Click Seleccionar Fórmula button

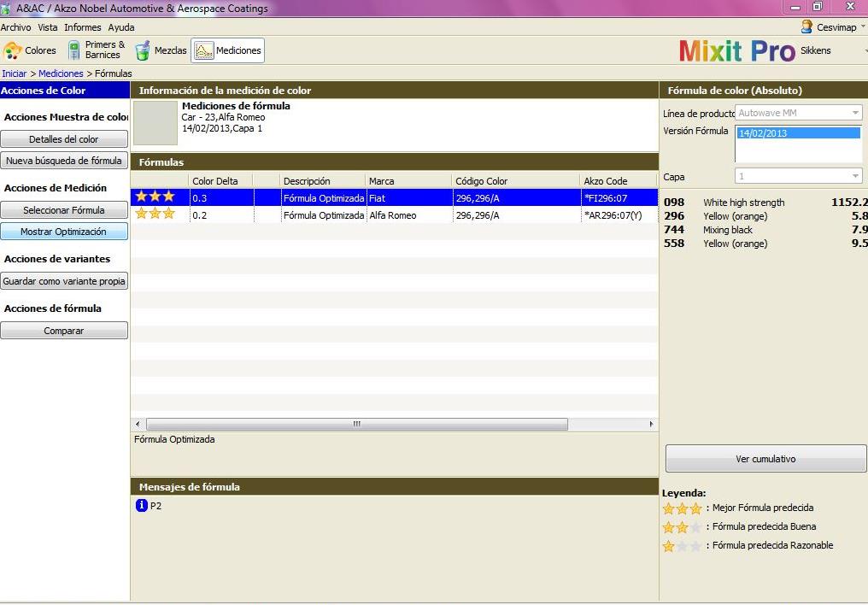64,210
